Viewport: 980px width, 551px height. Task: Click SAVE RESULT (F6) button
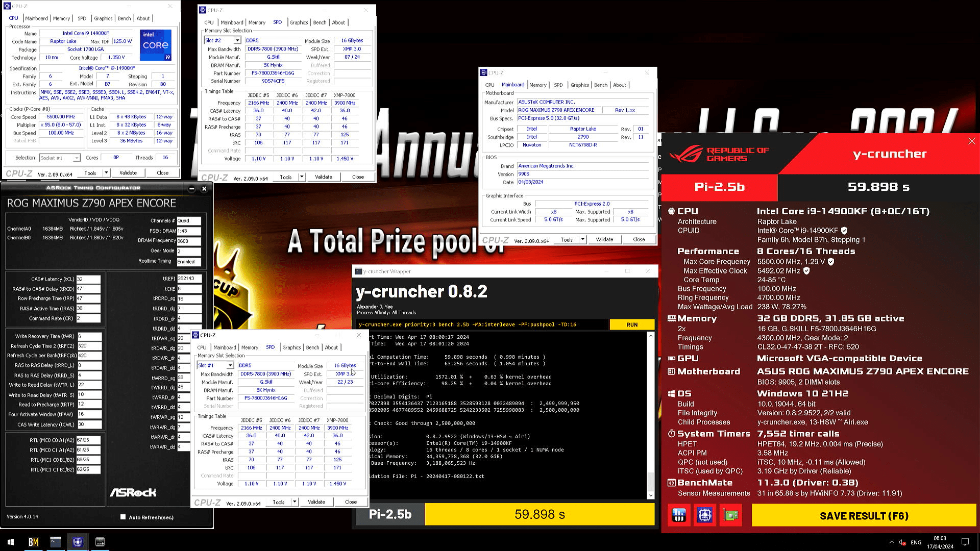tap(864, 516)
